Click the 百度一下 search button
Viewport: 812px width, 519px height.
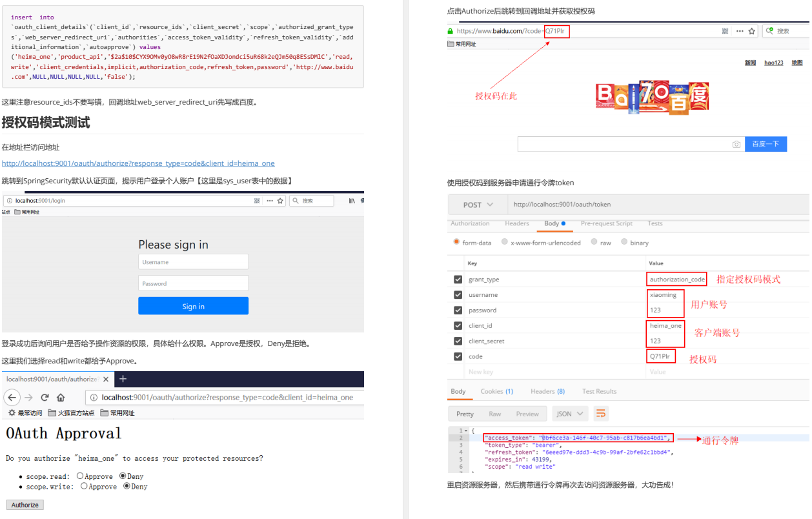[766, 144]
